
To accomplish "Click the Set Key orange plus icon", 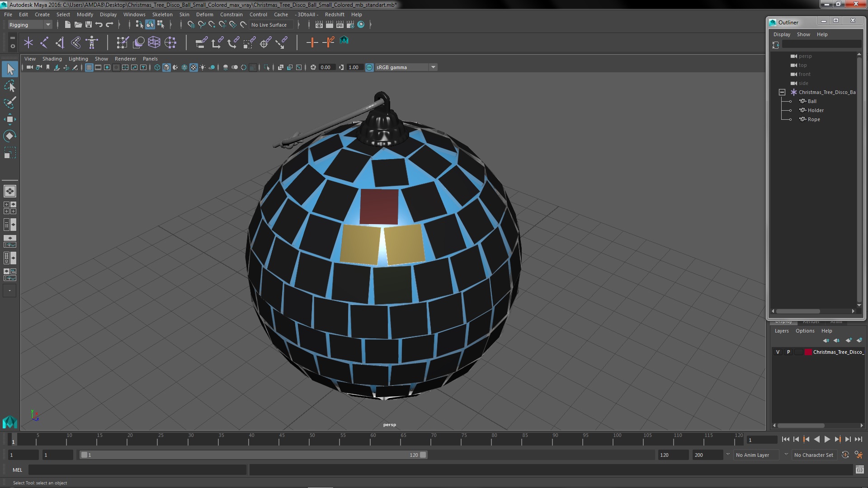I will tap(312, 42).
